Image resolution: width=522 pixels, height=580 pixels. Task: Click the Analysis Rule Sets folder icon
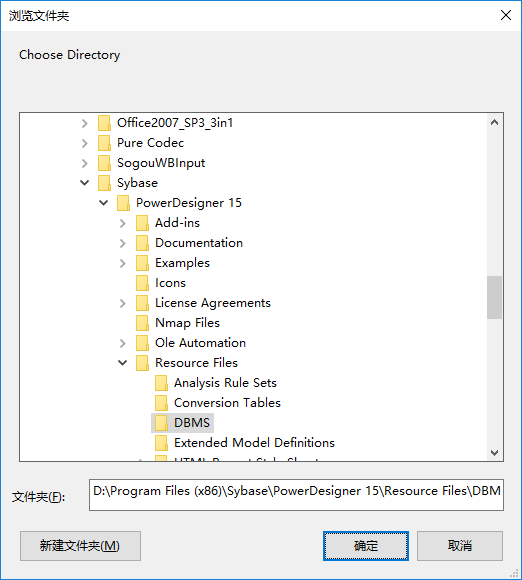161,383
